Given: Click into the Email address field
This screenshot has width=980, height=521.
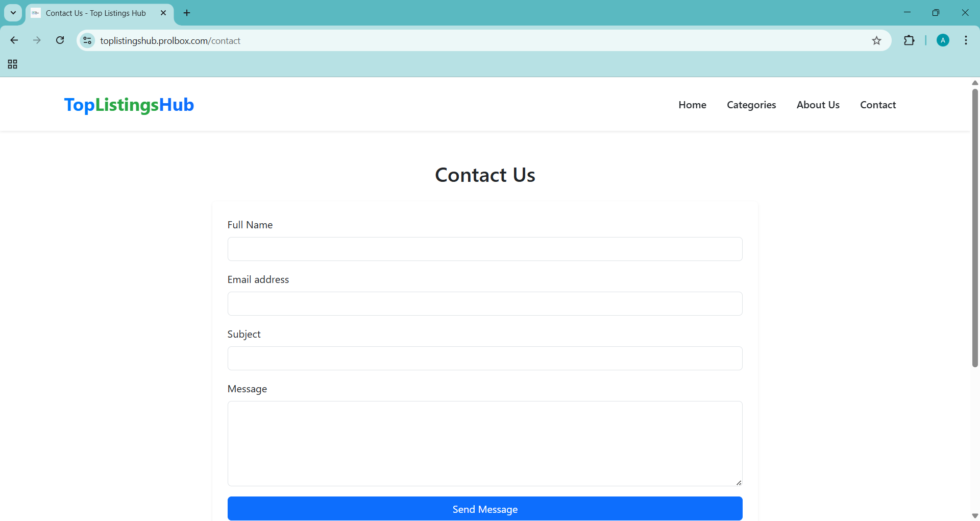Looking at the screenshot, I should 485,304.
